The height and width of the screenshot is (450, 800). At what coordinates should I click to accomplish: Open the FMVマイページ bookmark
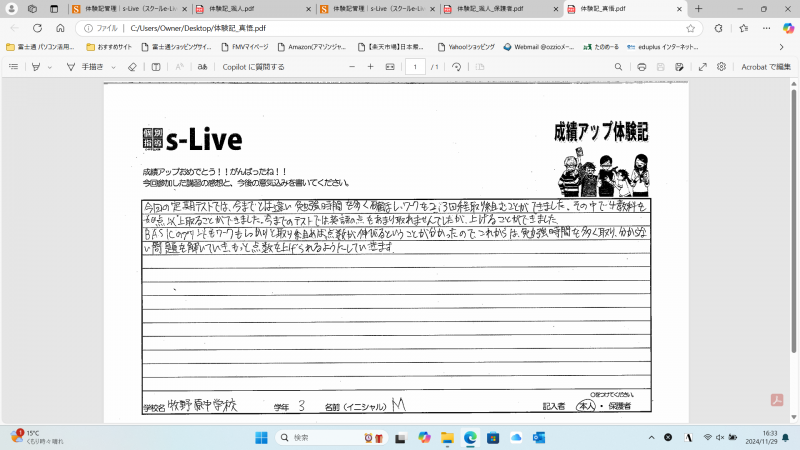click(245, 47)
